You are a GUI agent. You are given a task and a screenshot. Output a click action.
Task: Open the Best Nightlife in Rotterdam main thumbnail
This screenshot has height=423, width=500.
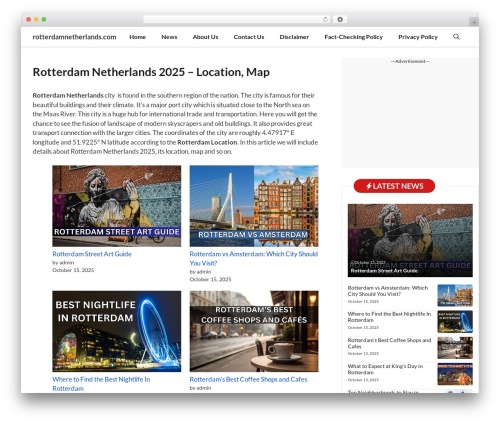coord(117,331)
